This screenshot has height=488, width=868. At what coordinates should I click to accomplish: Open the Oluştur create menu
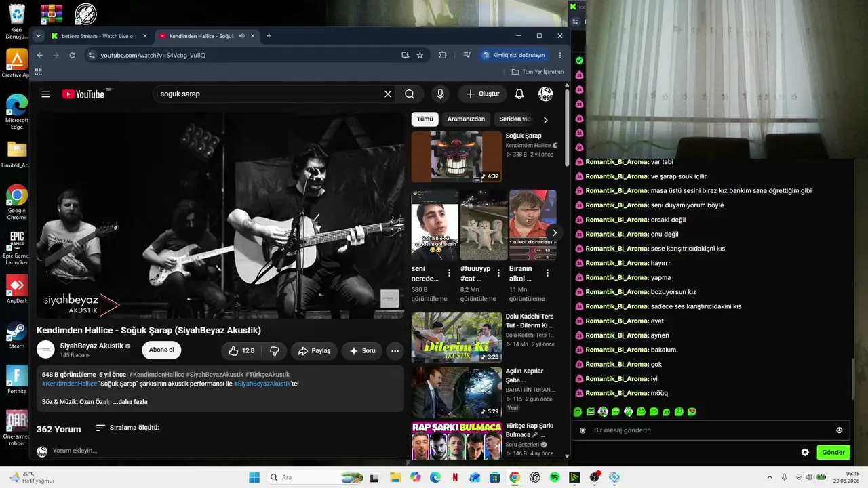[482, 94]
